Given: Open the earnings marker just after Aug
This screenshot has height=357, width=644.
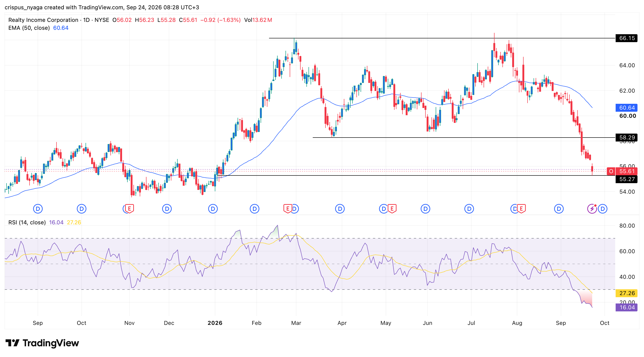Looking at the screenshot, I should point(521,209).
